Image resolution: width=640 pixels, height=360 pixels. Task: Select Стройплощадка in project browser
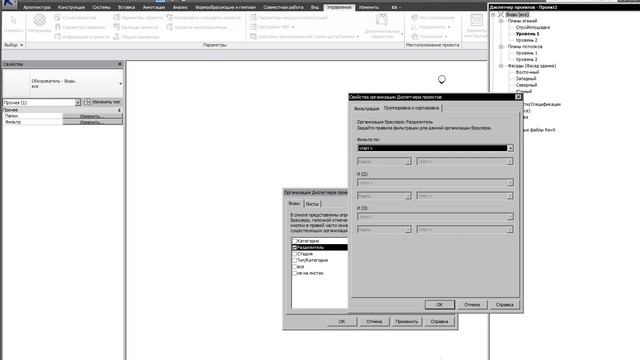pos(533,27)
